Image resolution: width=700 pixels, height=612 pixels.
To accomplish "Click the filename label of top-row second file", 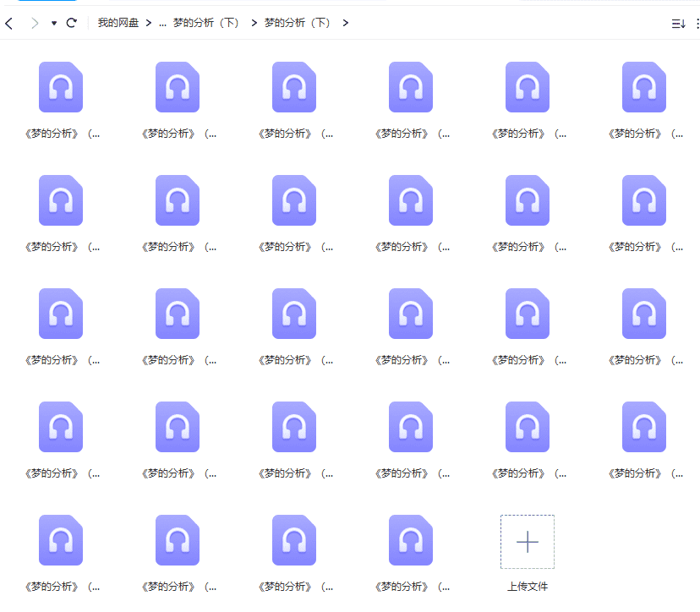I will coord(178,134).
